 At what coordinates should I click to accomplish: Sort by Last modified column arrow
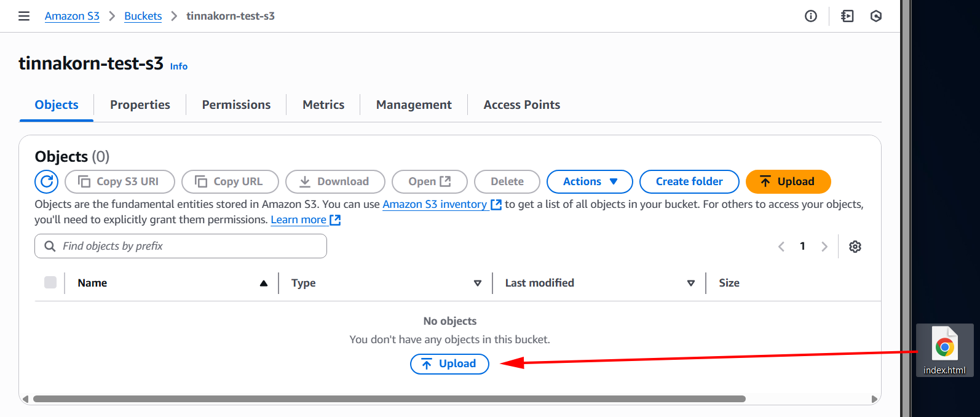coord(690,283)
